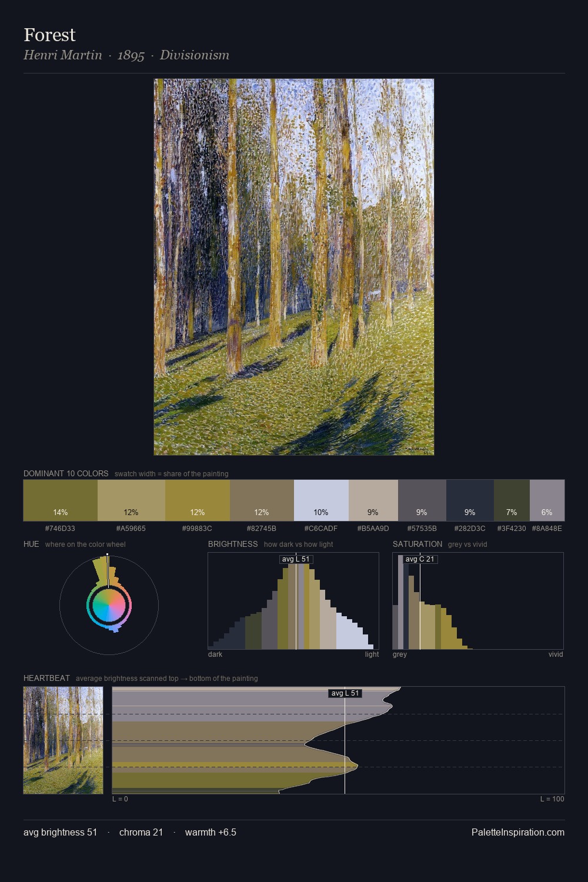Click the SATURATION section heading
Image resolution: width=588 pixels, height=882 pixels.
[x=417, y=544]
